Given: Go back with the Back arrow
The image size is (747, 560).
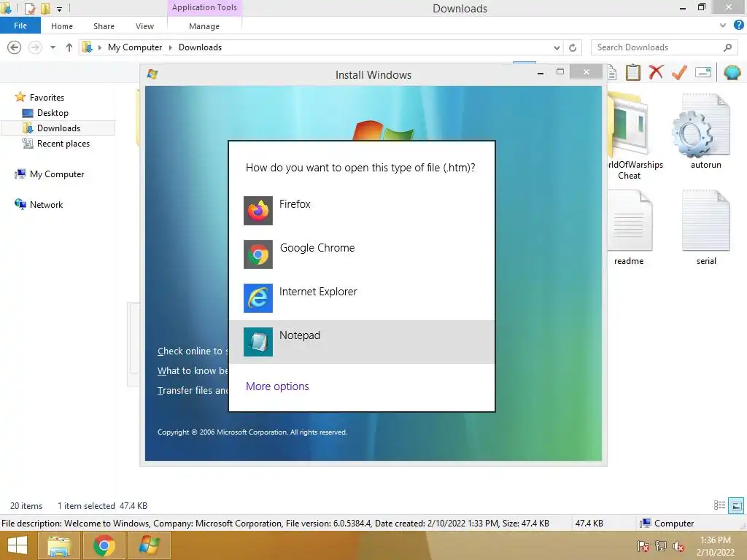Looking at the screenshot, I should coord(15,47).
